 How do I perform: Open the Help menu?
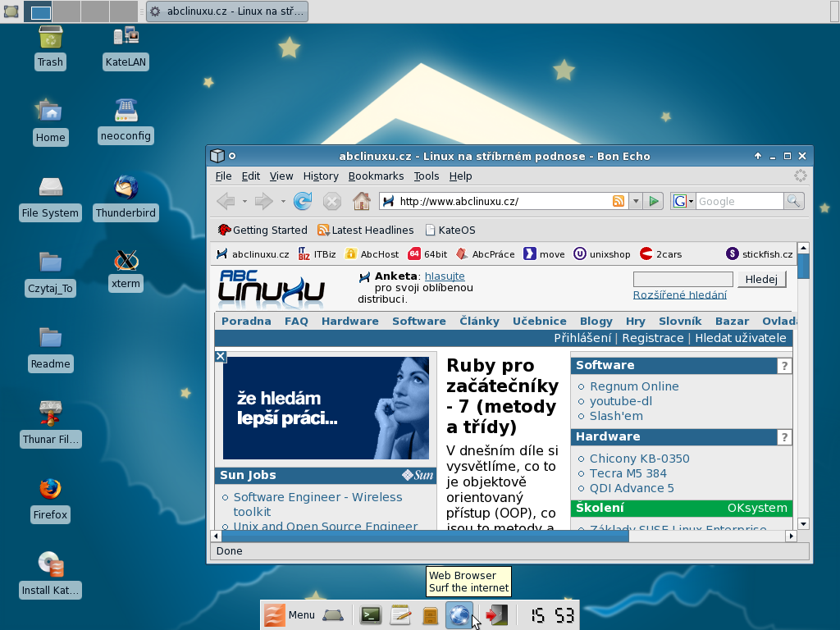tap(461, 176)
